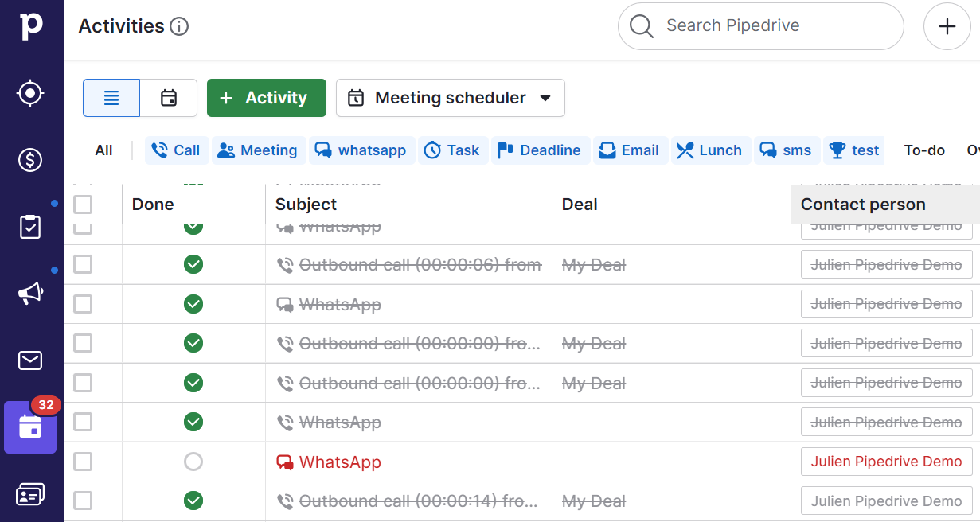Open My Deal in Outbound call (00:00:14) row
980x522 pixels.
[x=594, y=501]
